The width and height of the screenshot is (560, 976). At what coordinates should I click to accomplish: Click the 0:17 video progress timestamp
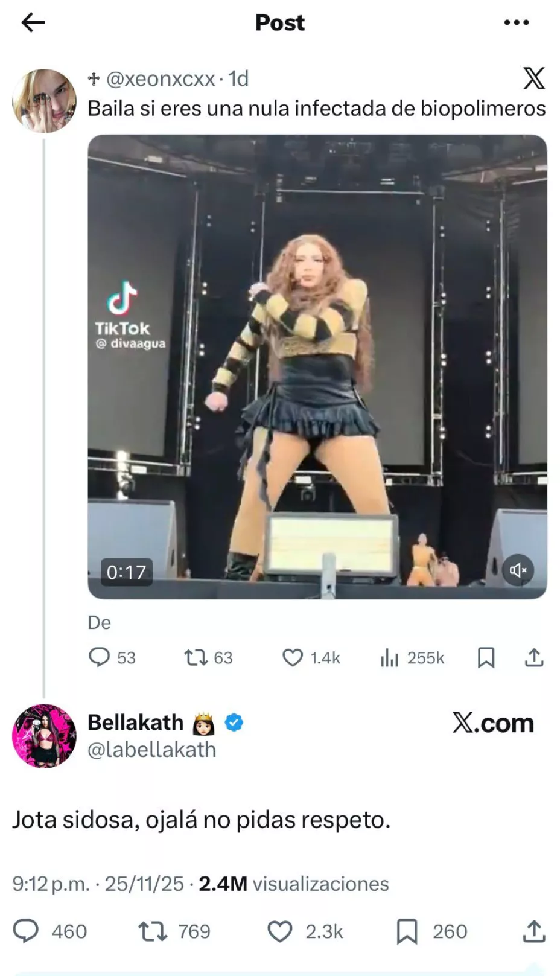click(x=126, y=572)
